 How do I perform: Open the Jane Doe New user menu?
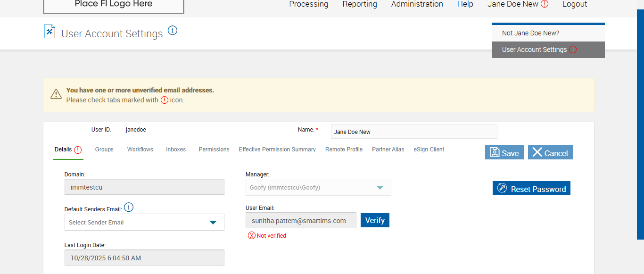(513, 4)
